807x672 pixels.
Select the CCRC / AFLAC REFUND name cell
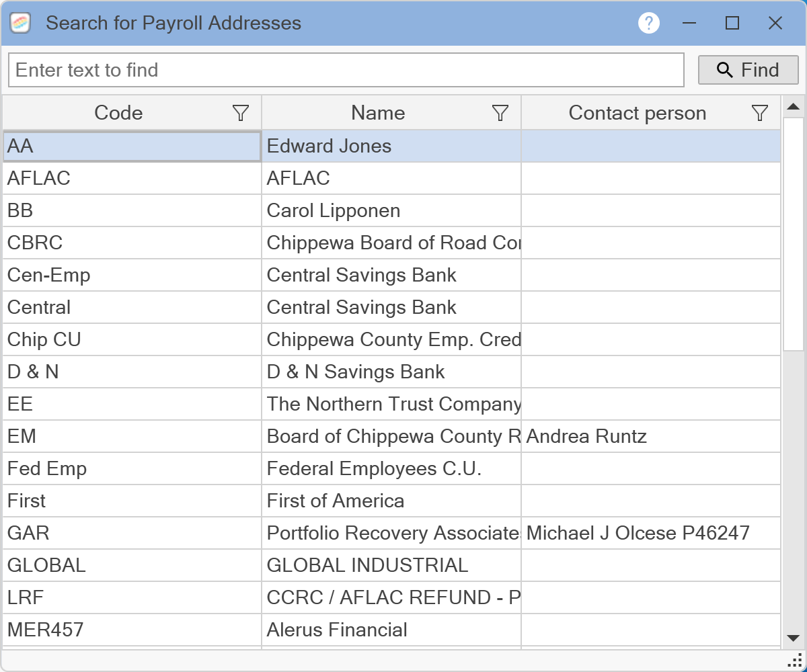tap(391, 598)
